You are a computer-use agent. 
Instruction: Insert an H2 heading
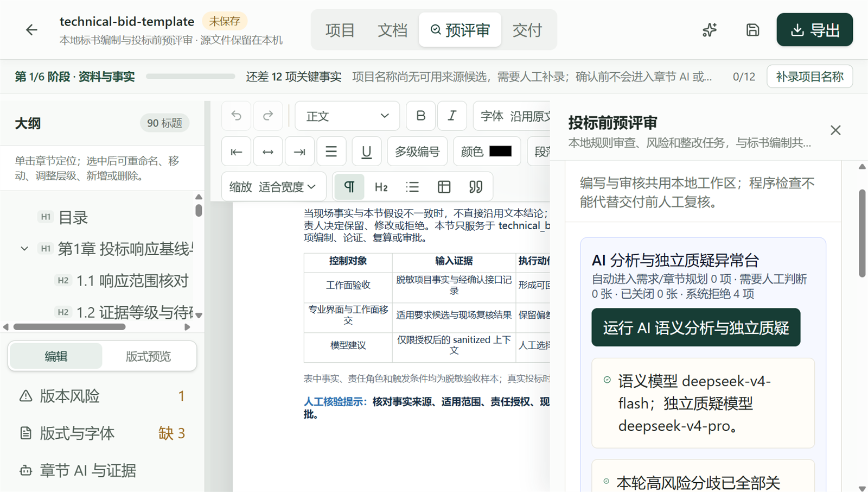(381, 187)
